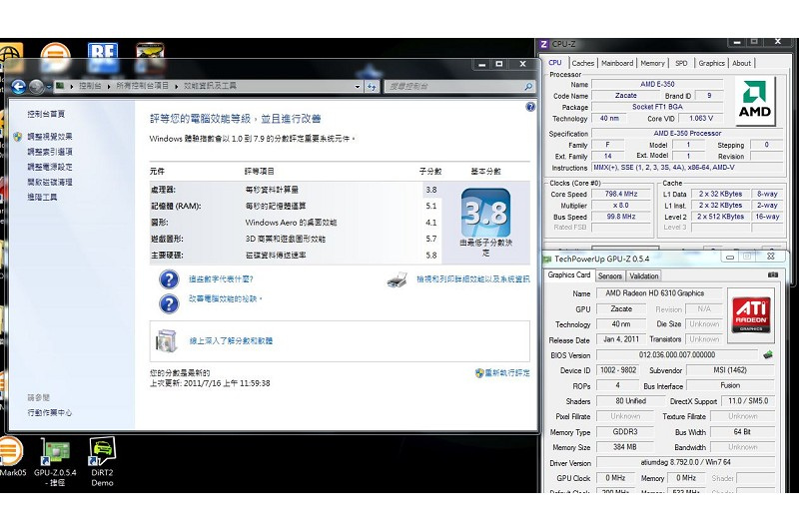Open the Memory tab in CPU-Z
This screenshot has width=799, height=532.
point(653,63)
